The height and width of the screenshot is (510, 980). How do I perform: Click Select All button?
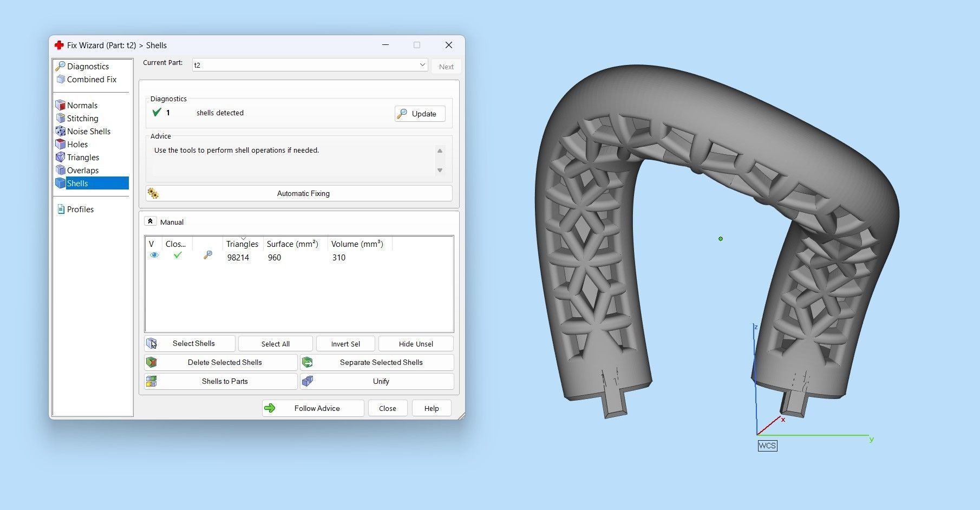[276, 344]
